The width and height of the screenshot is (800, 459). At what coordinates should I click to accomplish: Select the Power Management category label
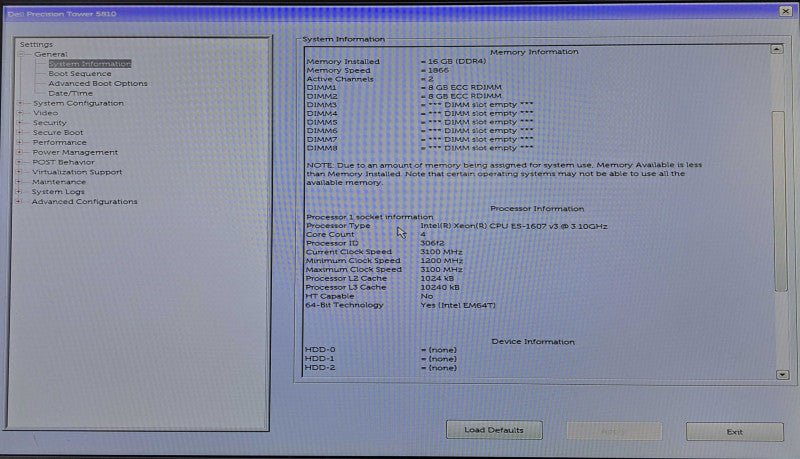point(75,152)
